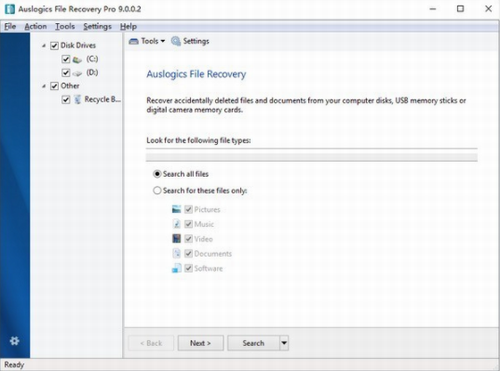This screenshot has width=500, height=371.
Task: Open the Tools toolbar dropdown
Action: pos(147,41)
